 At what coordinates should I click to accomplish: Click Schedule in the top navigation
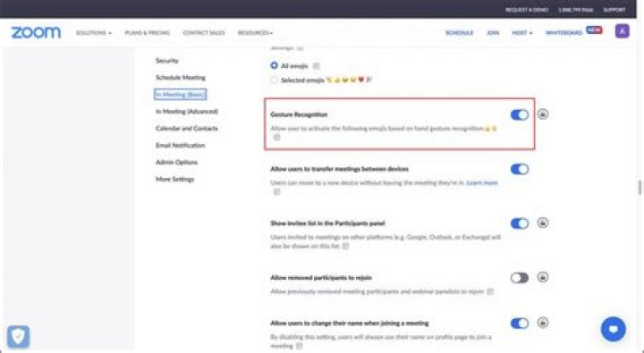459,33
